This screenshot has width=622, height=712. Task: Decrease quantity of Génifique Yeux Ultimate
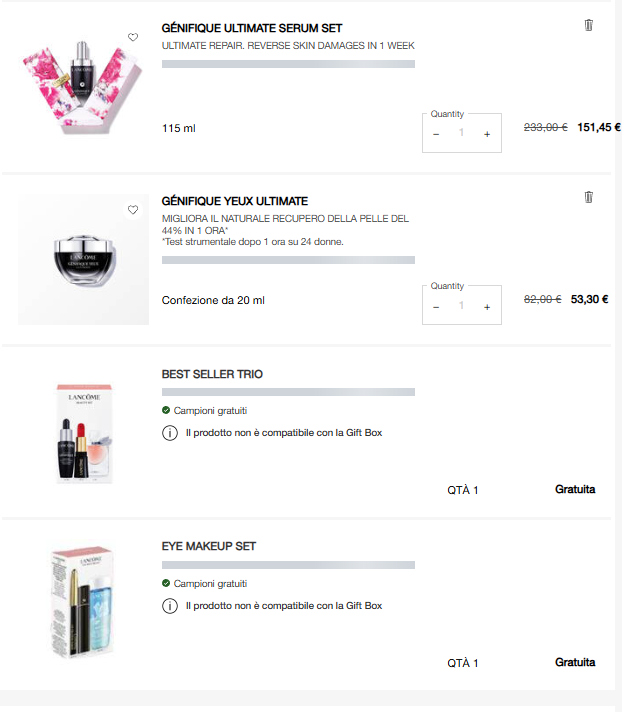[436, 306]
